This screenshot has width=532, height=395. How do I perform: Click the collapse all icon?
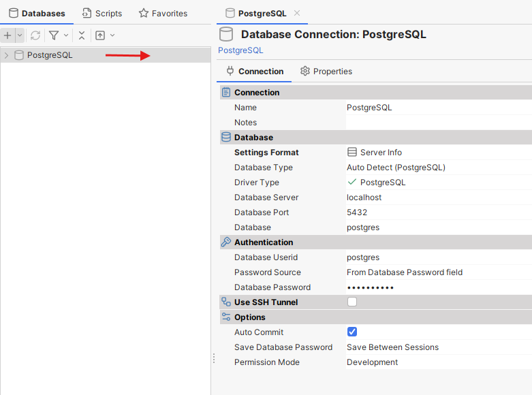pyautogui.click(x=82, y=35)
